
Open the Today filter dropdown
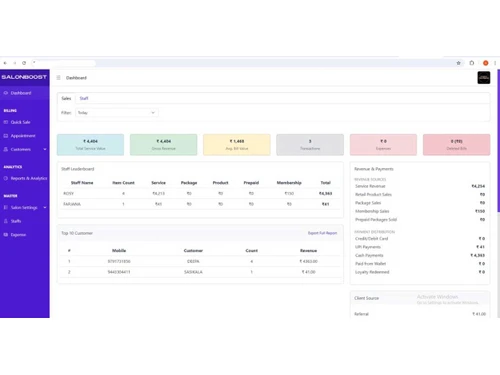pyautogui.click(x=117, y=113)
